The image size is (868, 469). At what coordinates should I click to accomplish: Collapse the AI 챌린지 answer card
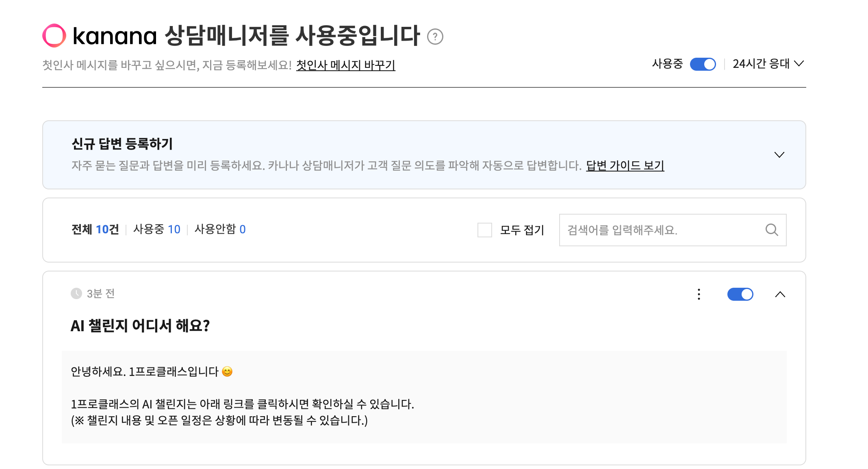pyautogui.click(x=780, y=294)
